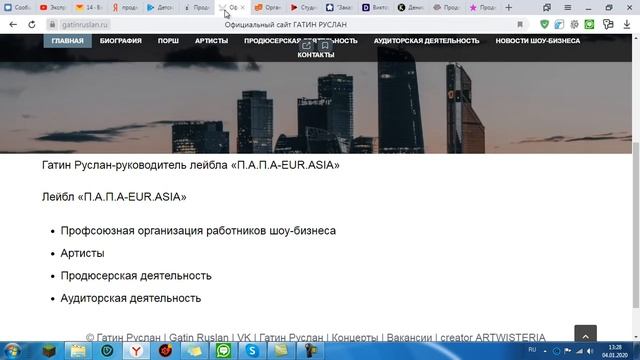Open the Windows Start menu
Image resolution: width=640 pixels, height=360 pixels.
click(x=12, y=351)
